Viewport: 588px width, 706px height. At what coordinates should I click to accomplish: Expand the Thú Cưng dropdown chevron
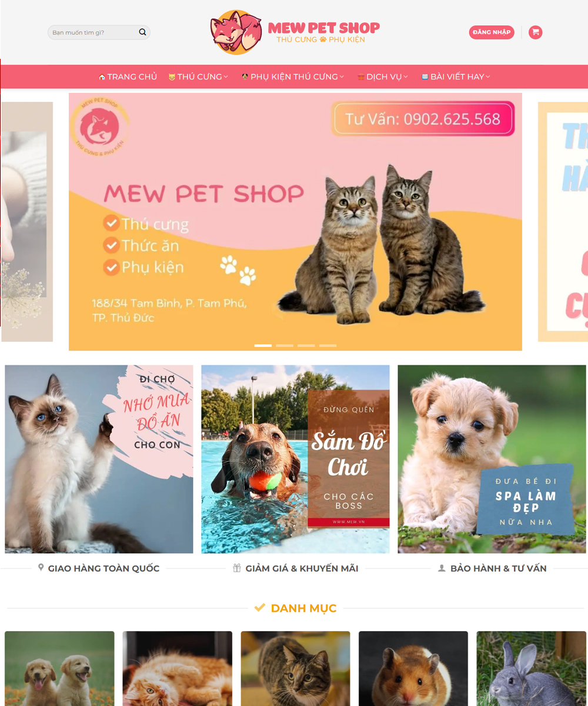(226, 76)
